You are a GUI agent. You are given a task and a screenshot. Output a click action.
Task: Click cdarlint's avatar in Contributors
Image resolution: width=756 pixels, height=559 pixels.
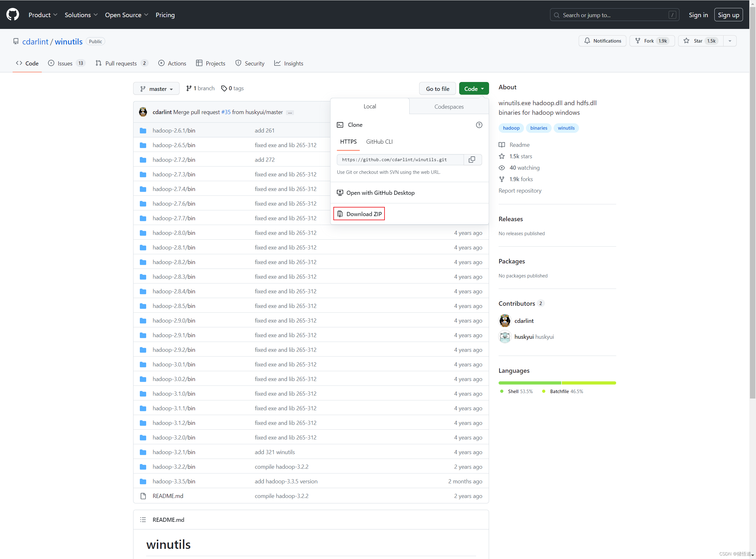click(505, 320)
